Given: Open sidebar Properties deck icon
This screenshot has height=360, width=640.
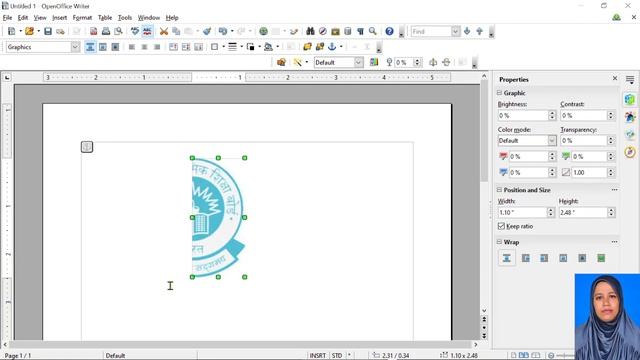Looking at the screenshot, I should pos(630,100).
